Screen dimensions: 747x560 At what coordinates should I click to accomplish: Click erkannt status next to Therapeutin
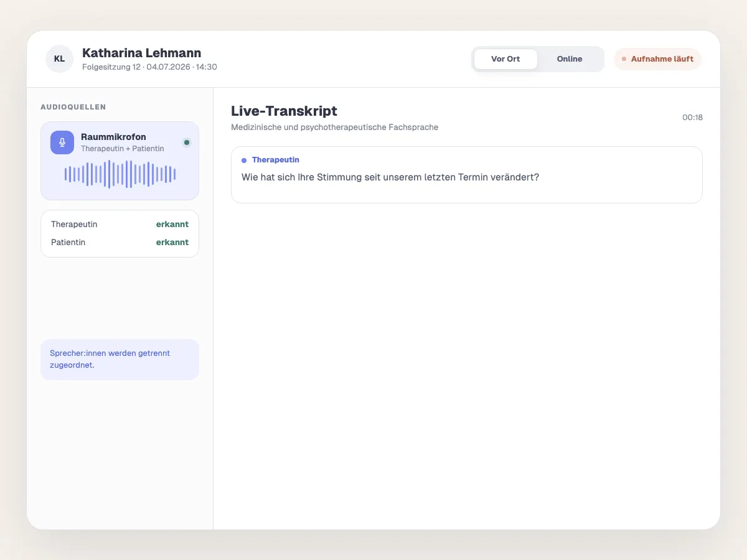coord(172,224)
